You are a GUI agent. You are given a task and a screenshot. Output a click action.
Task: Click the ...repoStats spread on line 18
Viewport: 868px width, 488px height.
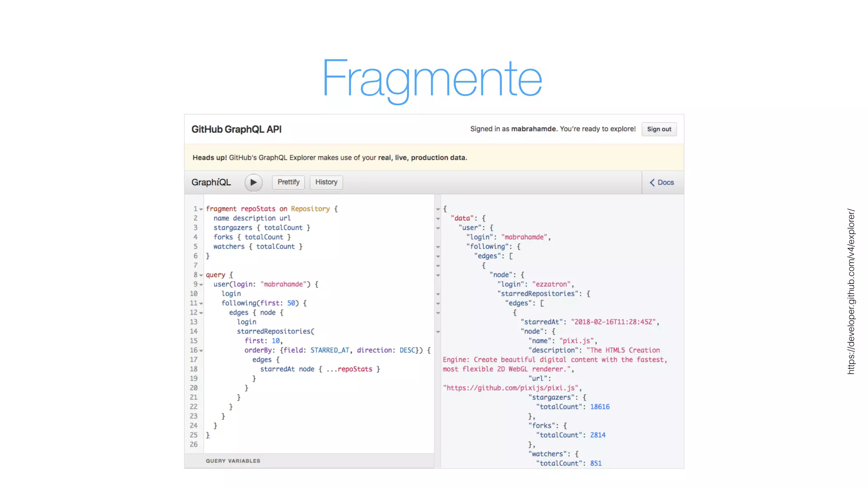pos(349,369)
